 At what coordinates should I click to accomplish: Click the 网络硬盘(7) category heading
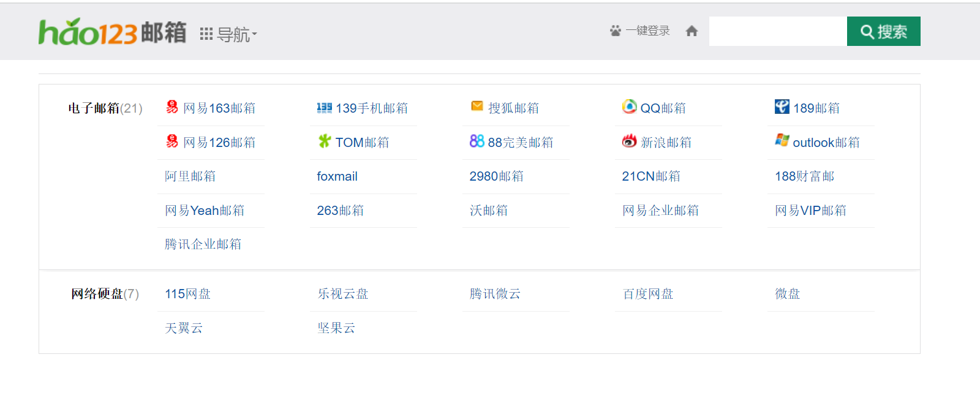[x=105, y=294]
